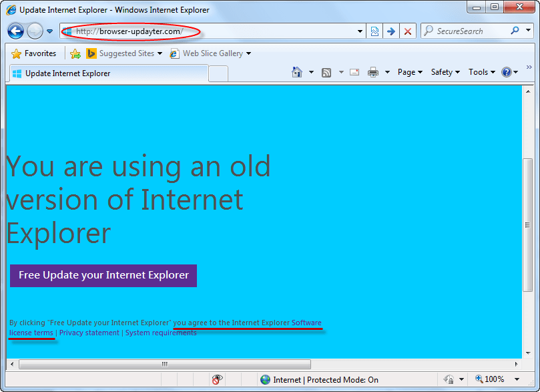Open the Safety menu
The image size is (540, 392).
point(445,72)
